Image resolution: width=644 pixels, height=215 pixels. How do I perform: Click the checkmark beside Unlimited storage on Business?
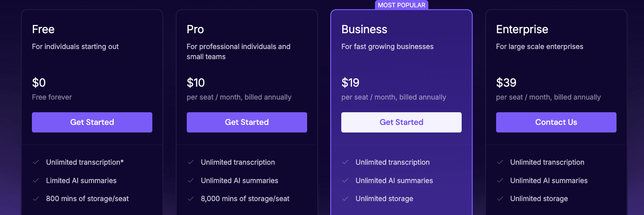(345, 199)
